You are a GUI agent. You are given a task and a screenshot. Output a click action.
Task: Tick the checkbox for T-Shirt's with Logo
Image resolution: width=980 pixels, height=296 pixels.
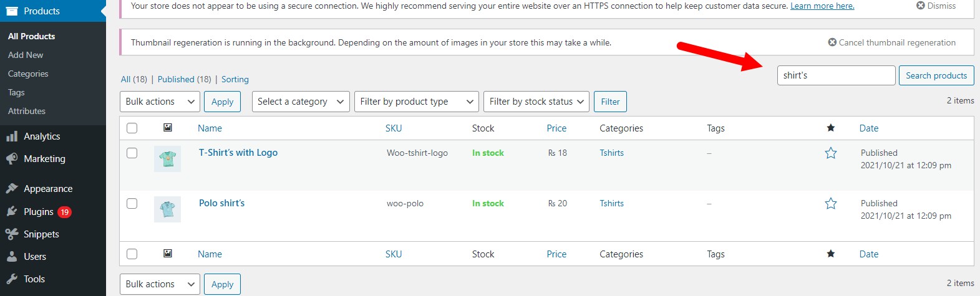[x=132, y=153]
